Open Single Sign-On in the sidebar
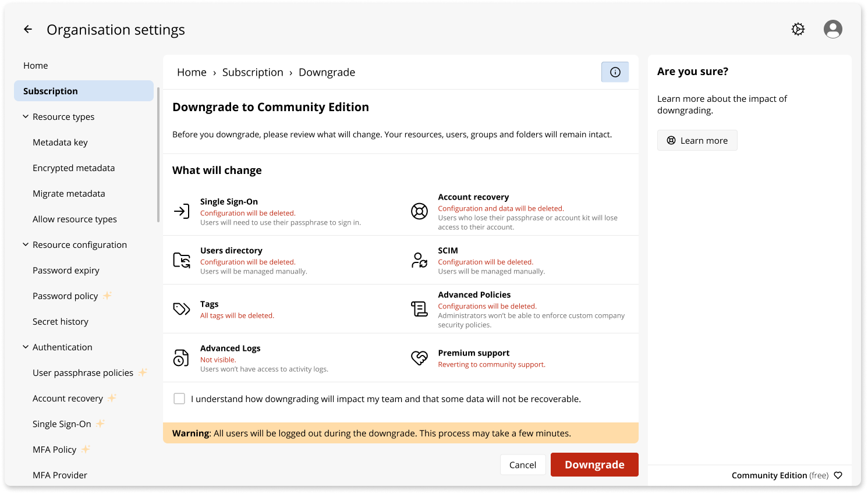The width and height of the screenshot is (868, 494). click(x=62, y=424)
